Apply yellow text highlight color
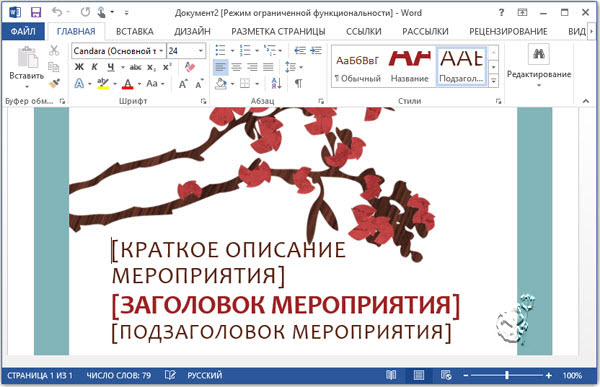Screen dimensions: 600x387 (103, 83)
